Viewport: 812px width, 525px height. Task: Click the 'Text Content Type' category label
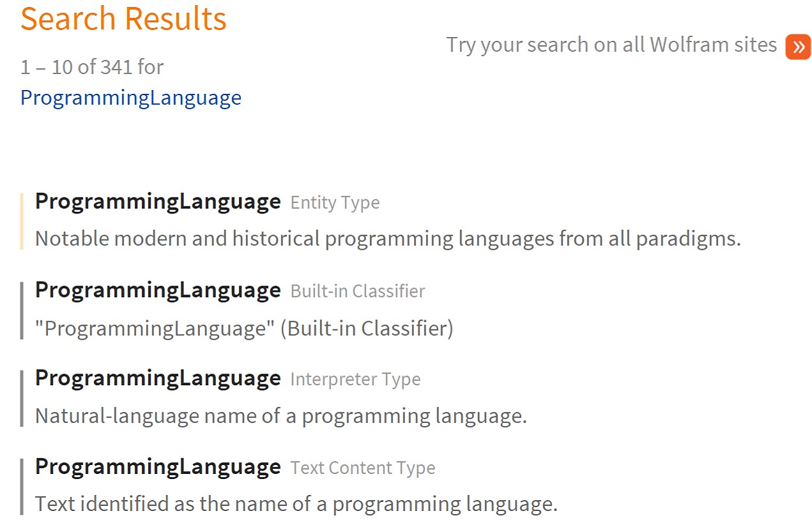click(363, 468)
